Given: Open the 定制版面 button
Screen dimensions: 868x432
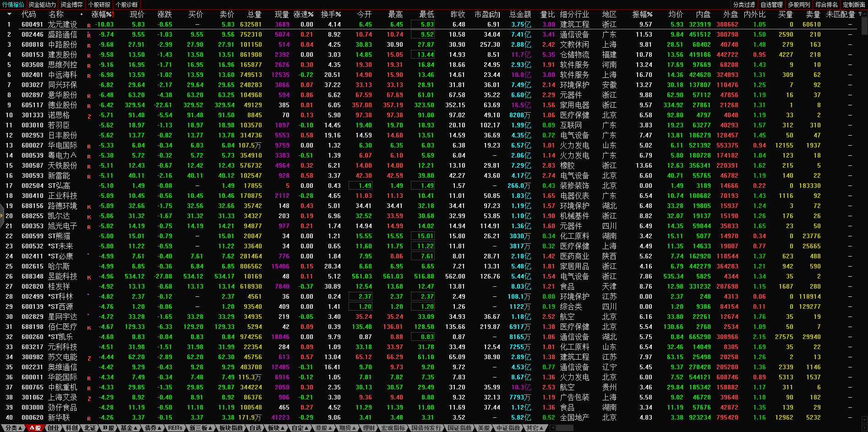Looking at the screenshot, I should (x=854, y=5).
